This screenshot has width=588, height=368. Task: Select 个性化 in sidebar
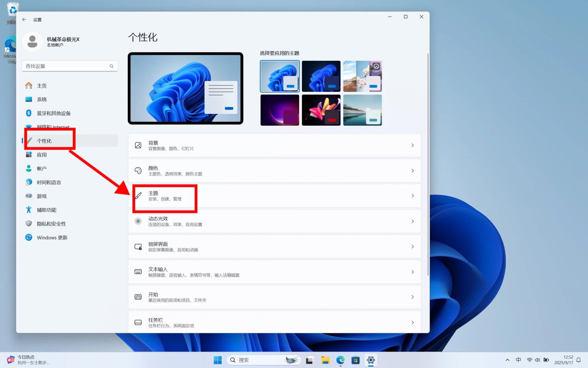70,141
